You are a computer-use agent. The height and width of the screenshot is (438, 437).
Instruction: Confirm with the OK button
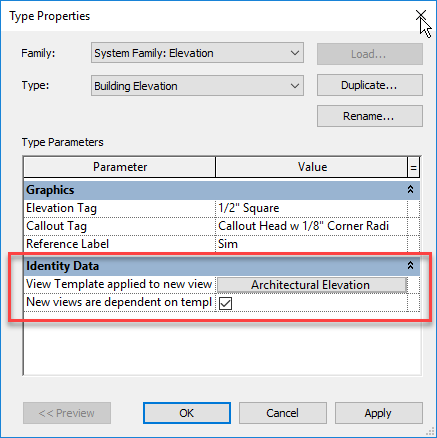click(x=187, y=413)
